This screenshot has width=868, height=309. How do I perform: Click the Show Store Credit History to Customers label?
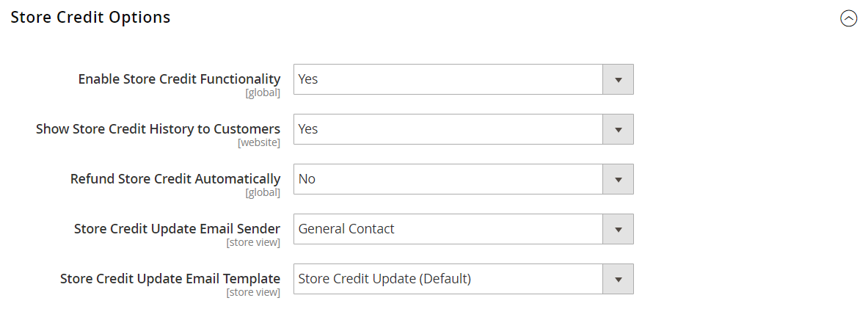coord(158,129)
